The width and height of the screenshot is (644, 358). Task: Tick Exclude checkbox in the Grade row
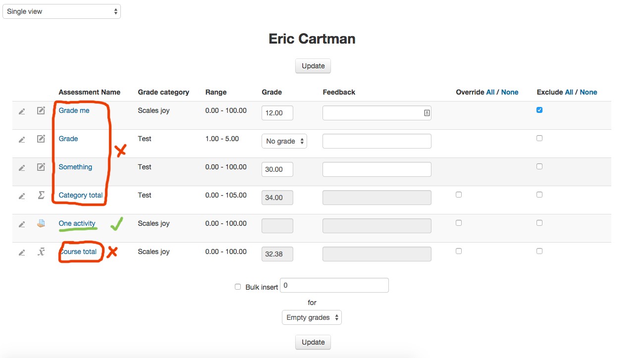539,138
